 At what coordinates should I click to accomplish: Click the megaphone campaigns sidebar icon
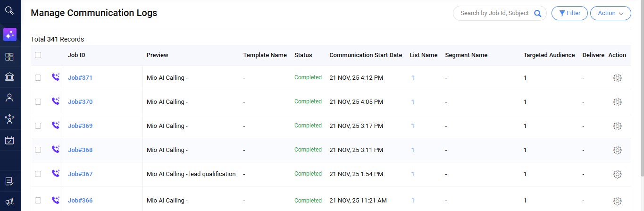[9, 201]
